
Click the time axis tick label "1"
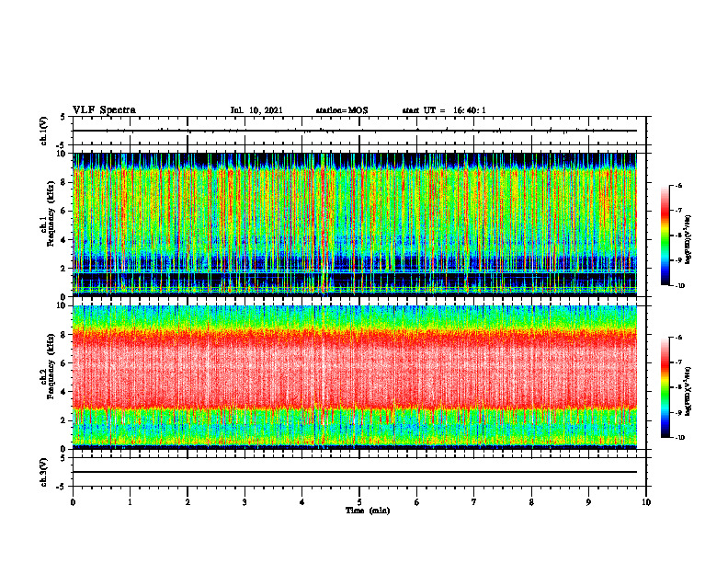point(130,502)
